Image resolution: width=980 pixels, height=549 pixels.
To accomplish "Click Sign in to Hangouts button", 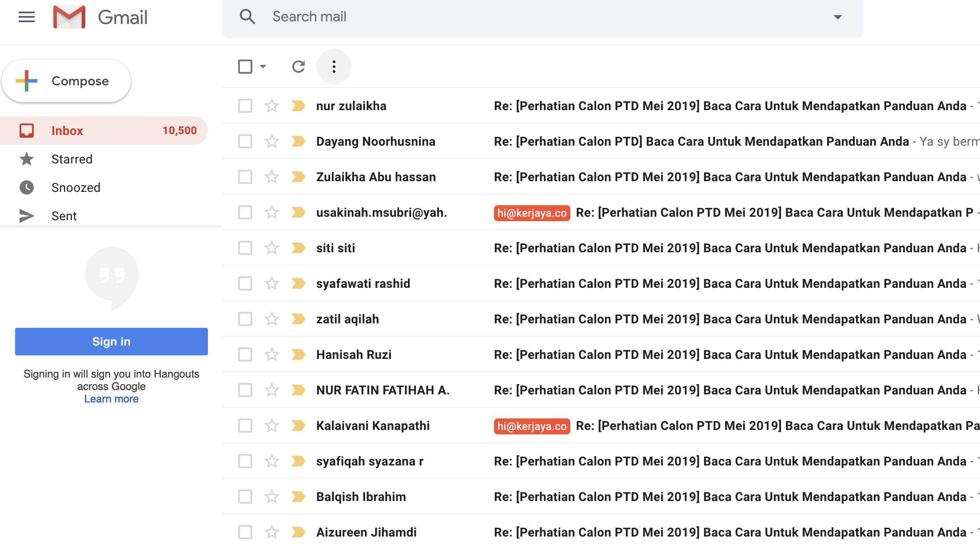I will click(110, 341).
